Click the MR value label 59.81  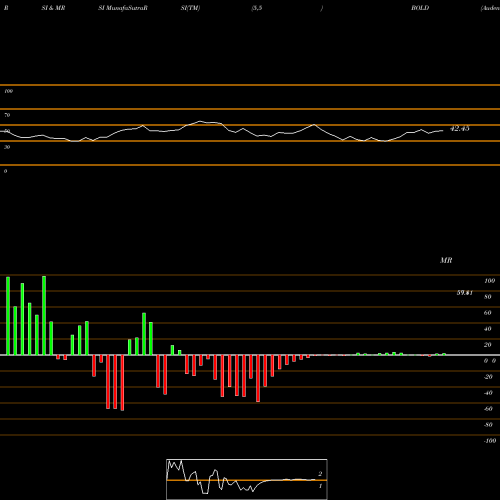pos(465,293)
